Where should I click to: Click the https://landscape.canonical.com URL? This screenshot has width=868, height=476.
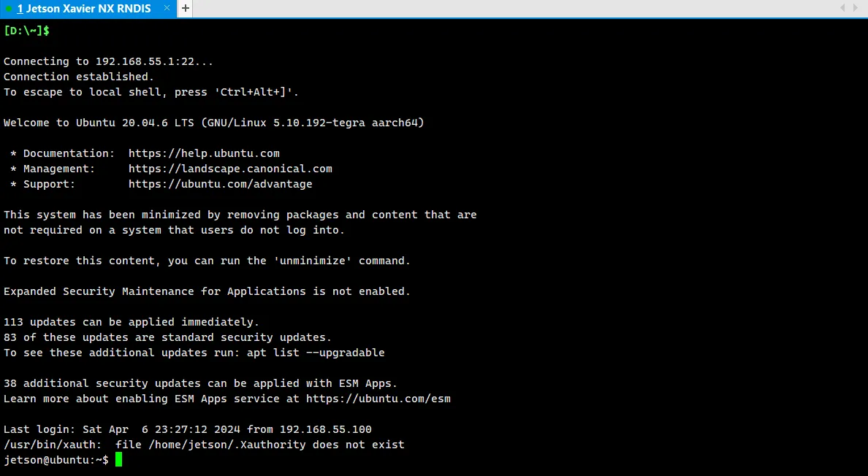(x=230, y=169)
